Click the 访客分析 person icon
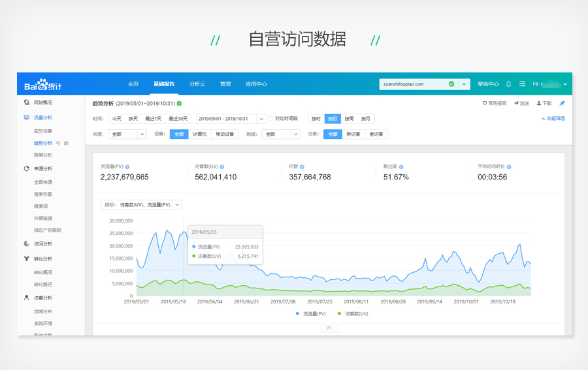The width and height of the screenshot is (588, 370). (27, 298)
